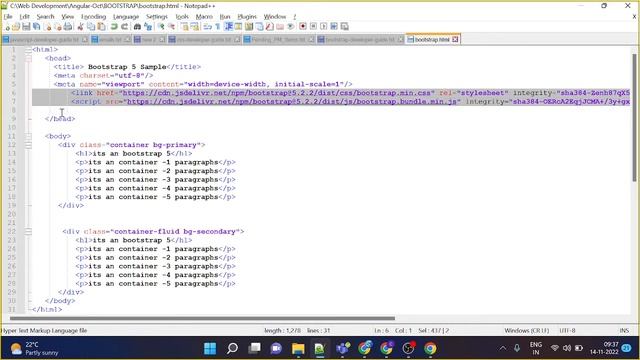
Task: Start macro recording with red dot icon
Action: (302, 27)
